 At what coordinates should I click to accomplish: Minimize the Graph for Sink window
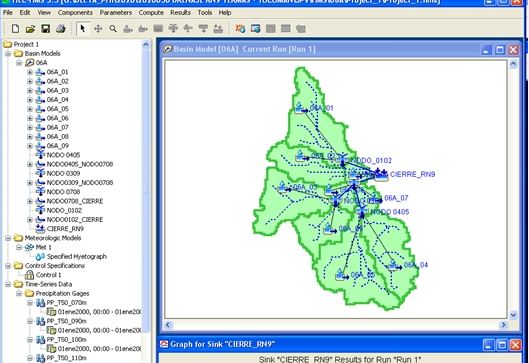point(489,345)
